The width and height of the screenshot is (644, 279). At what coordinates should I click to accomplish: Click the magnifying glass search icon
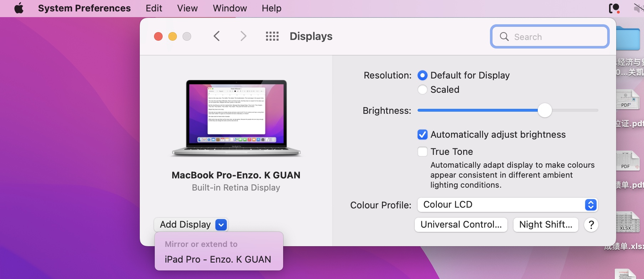pos(504,36)
